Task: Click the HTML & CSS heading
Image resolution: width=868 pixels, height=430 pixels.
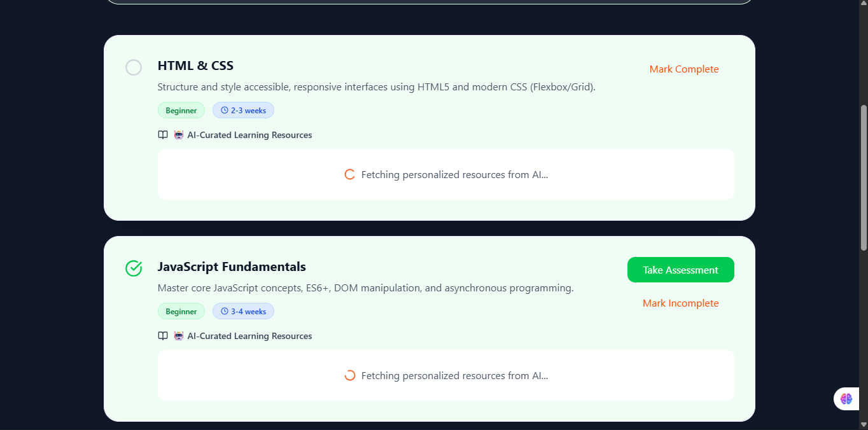Action: tap(195, 66)
